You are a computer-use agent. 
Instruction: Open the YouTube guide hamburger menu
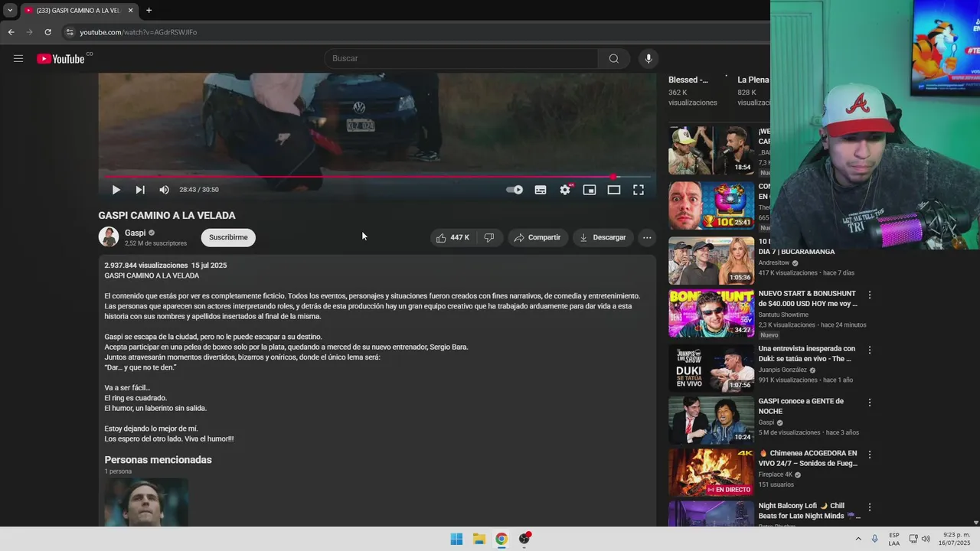pos(18,59)
